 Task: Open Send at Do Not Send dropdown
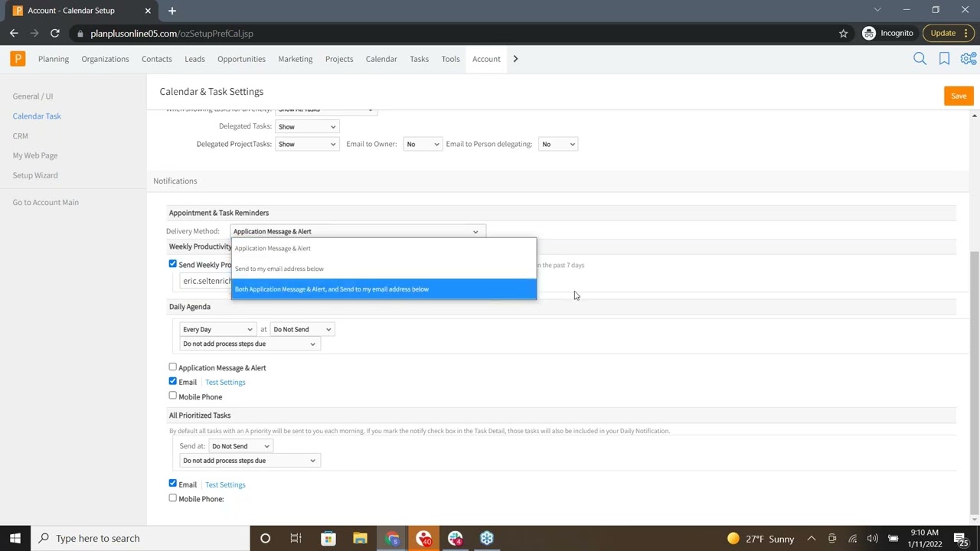[240, 446]
